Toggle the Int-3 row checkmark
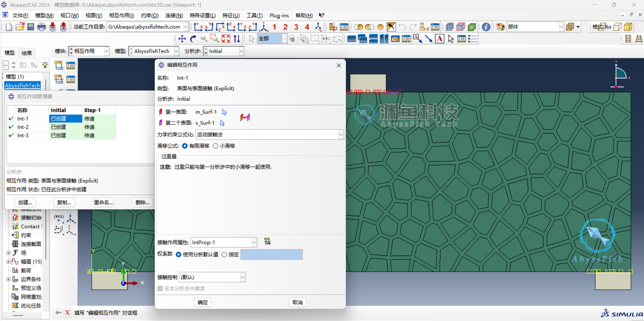Screen dimensions: 644x321 tap(11, 135)
